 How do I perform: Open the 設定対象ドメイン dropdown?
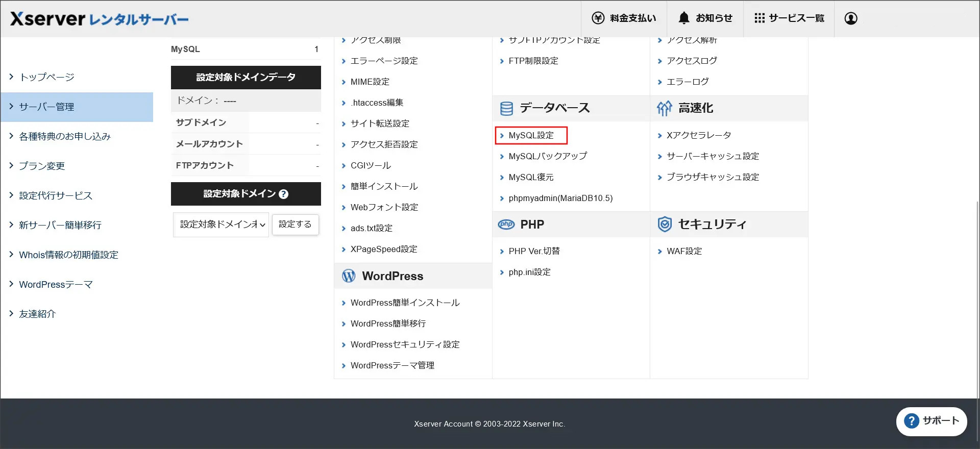(x=221, y=224)
